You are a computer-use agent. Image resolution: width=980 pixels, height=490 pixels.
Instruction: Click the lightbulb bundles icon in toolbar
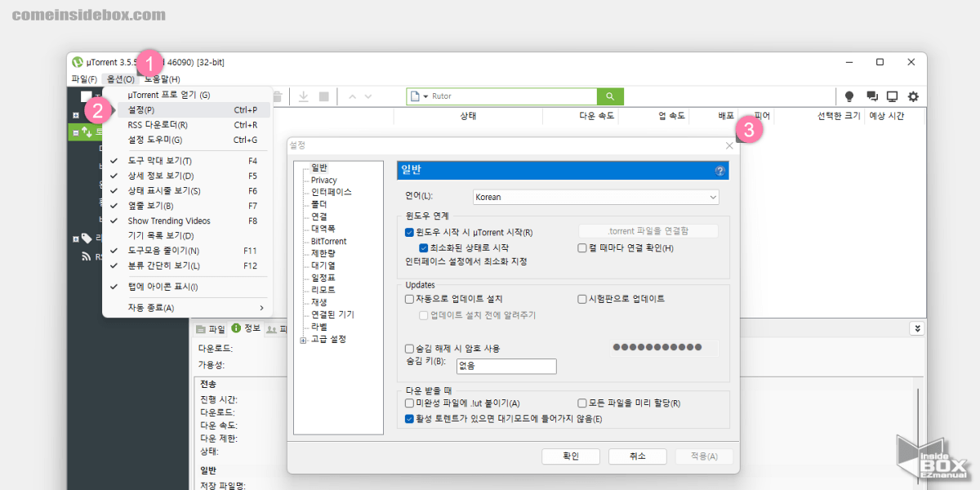(x=849, y=96)
